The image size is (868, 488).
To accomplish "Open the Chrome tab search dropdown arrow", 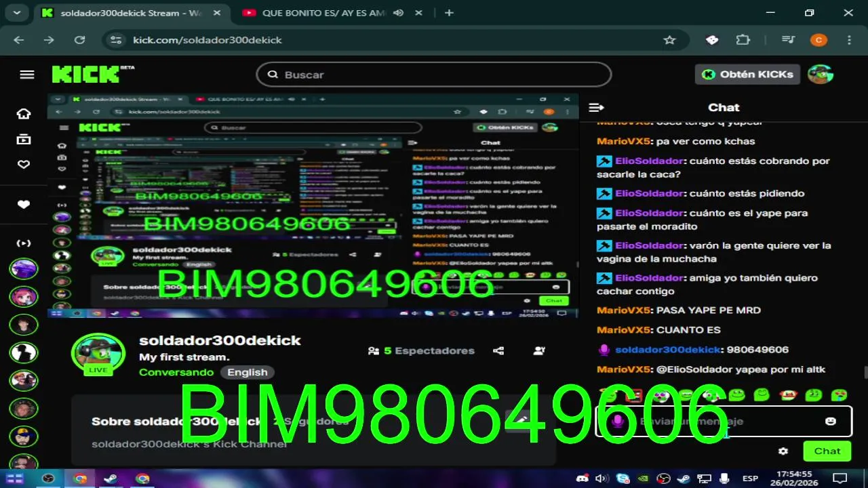I will (x=16, y=13).
